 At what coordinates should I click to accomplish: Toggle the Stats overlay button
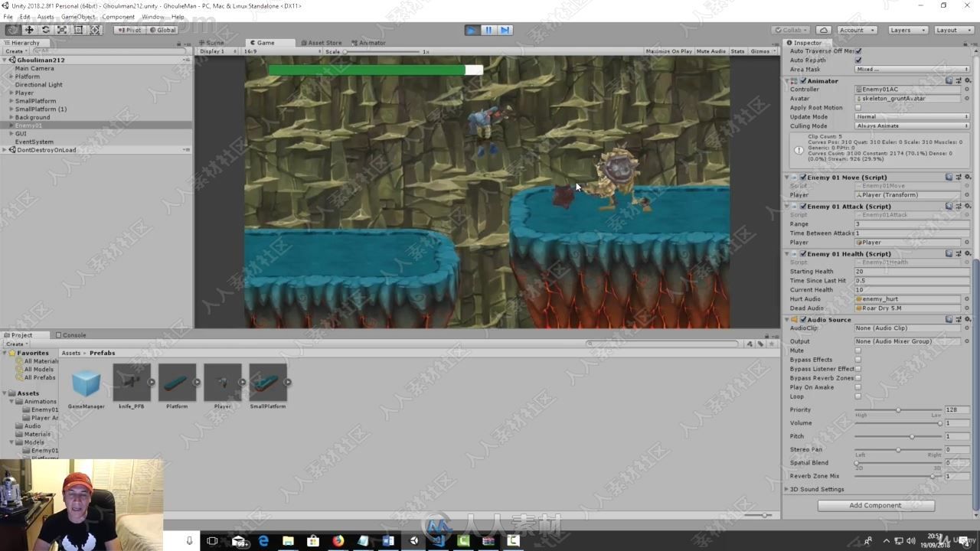pyautogui.click(x=737, y=51)
